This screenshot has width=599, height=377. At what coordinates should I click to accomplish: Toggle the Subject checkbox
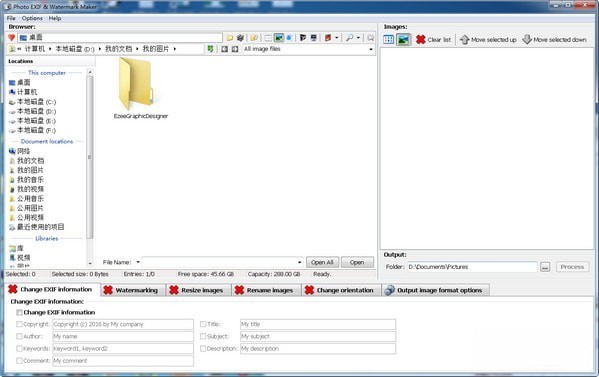203,337
